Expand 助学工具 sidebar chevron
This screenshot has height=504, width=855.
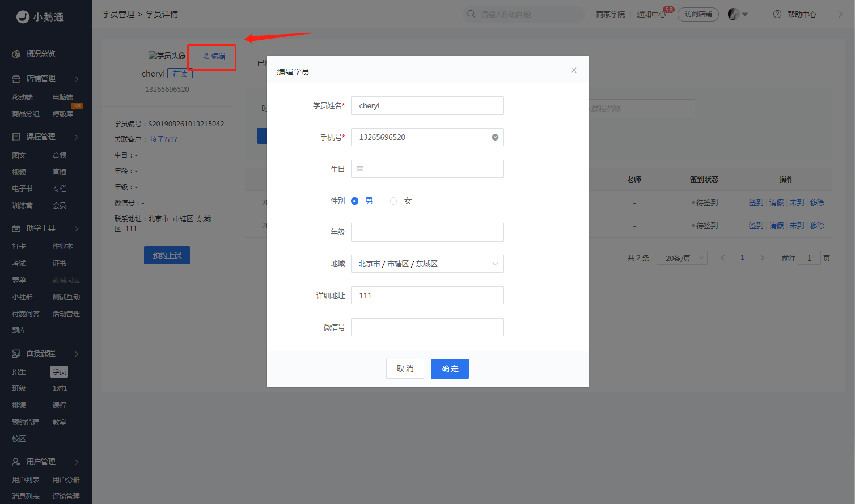click(77, 228)
